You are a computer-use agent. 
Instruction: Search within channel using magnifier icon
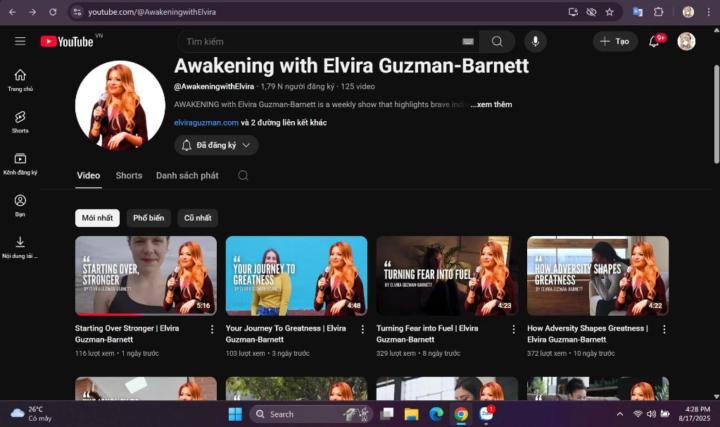coord(243,176)
